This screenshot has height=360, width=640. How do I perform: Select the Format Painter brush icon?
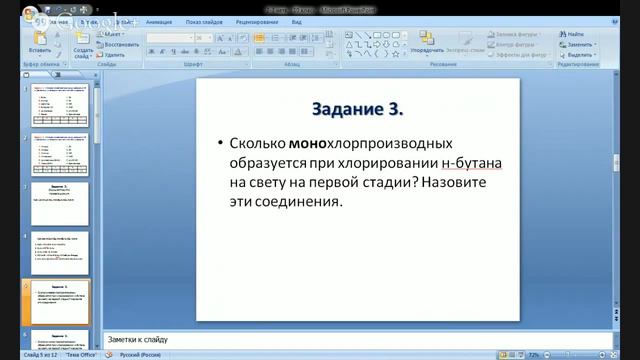pyautogui.click(x=58, y=54)
